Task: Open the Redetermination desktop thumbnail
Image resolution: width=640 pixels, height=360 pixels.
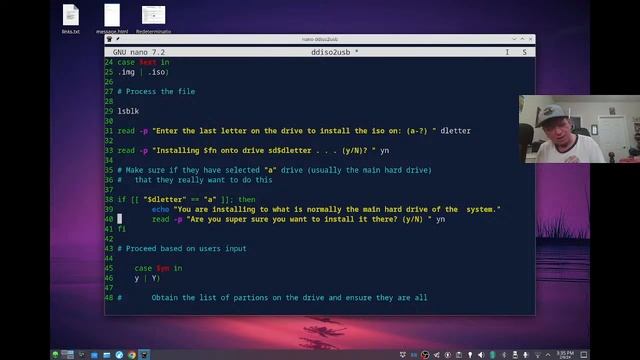Action: (153, 18)
